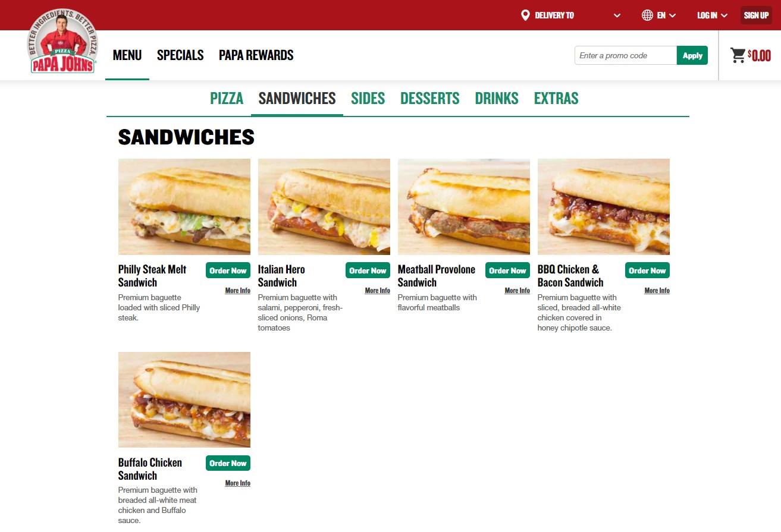The width and height of the screenshot is (781, 532).
Task: Click the Sign Up button
Action: [x=756, y=15]
